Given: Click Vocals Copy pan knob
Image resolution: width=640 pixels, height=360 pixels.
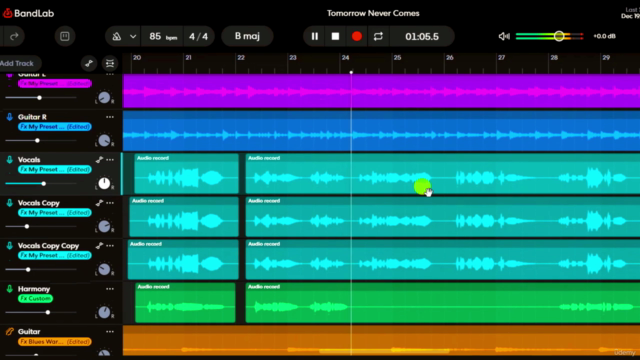Looking at the screenshot, I should pyautogui.click(x=104, y=227).
